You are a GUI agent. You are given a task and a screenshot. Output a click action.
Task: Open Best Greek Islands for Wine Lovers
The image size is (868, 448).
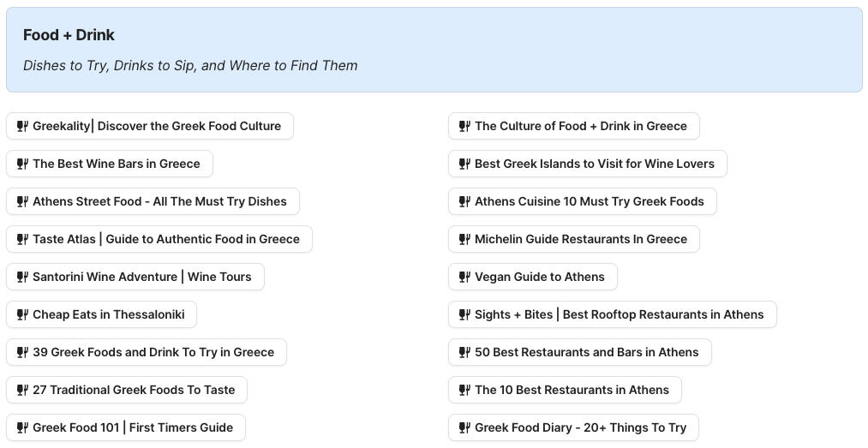[594, 164]
